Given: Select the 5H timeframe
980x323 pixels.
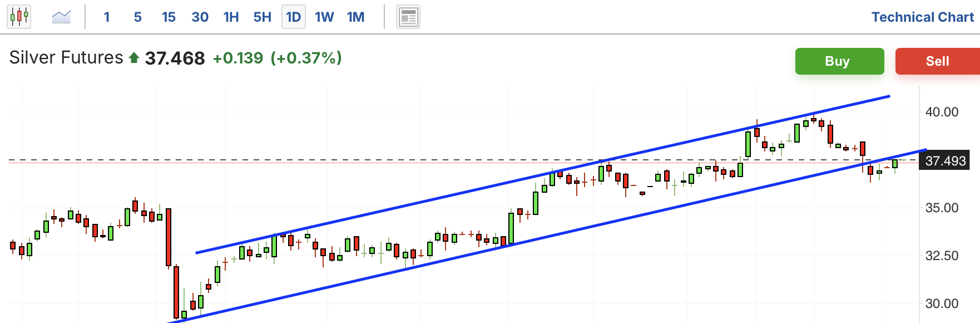Looking at the screenshot, I should [263, 17].
